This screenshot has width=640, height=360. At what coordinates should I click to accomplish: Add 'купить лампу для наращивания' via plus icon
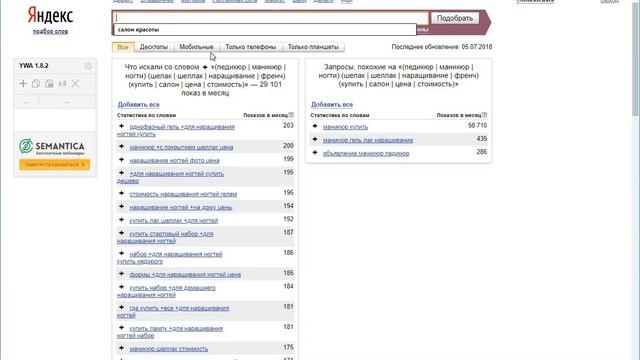coord(121,327)
